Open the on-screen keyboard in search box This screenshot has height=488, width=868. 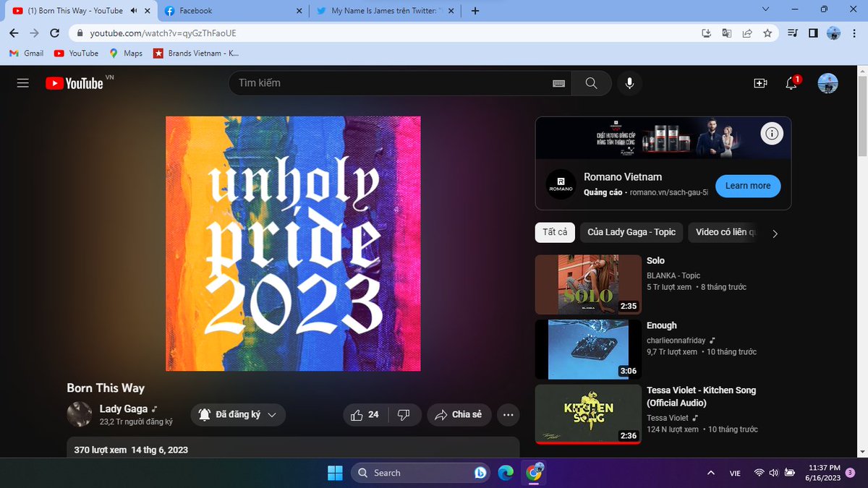[558, 83]
